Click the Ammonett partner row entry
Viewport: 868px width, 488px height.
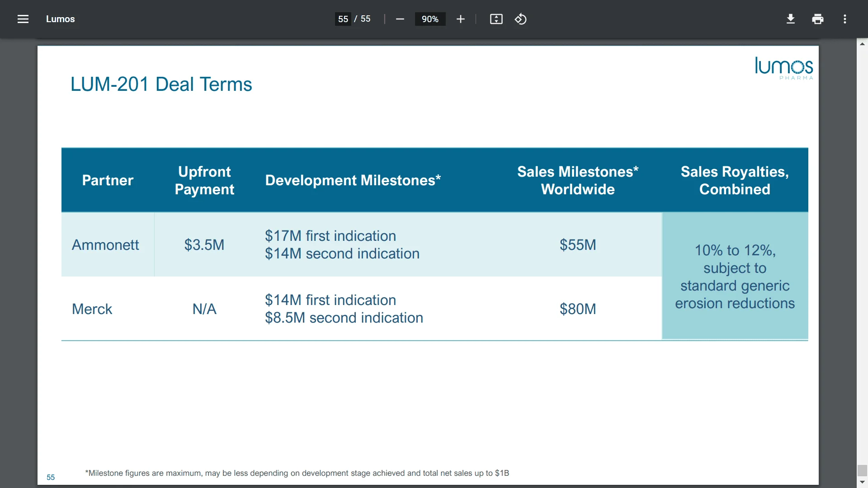point(105,245)
